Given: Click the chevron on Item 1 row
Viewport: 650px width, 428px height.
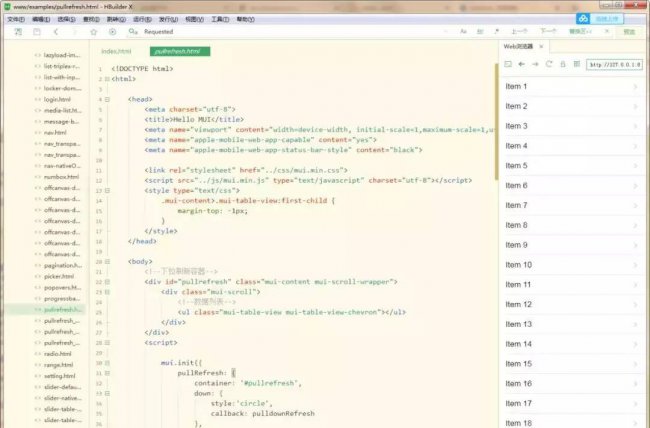Looking at the screenshot, I should pos(635,87).
